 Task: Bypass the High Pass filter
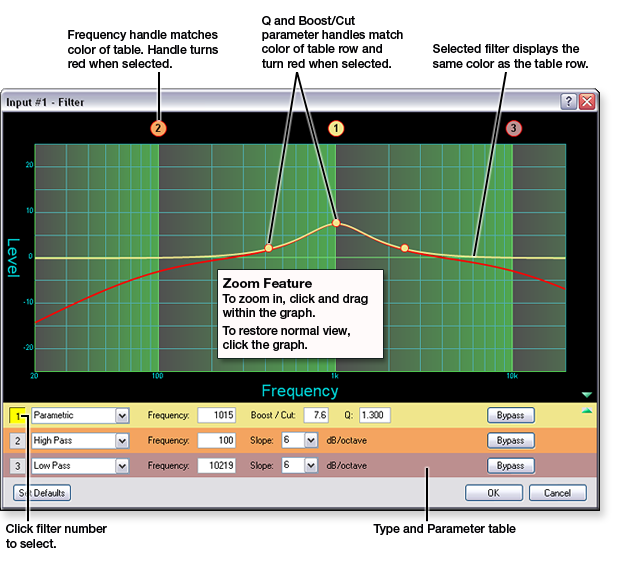(510, 440)
